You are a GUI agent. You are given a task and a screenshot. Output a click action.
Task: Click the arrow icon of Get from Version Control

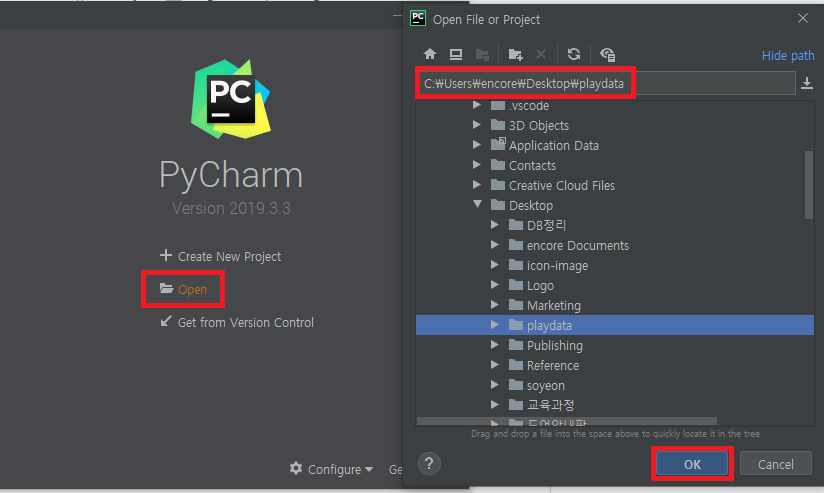166,321
